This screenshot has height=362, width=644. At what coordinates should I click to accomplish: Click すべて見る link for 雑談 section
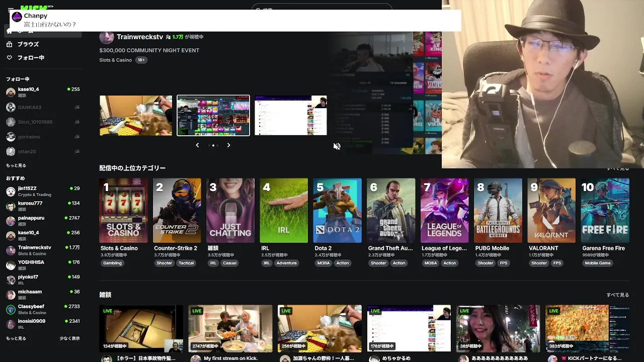pos(618,295)
